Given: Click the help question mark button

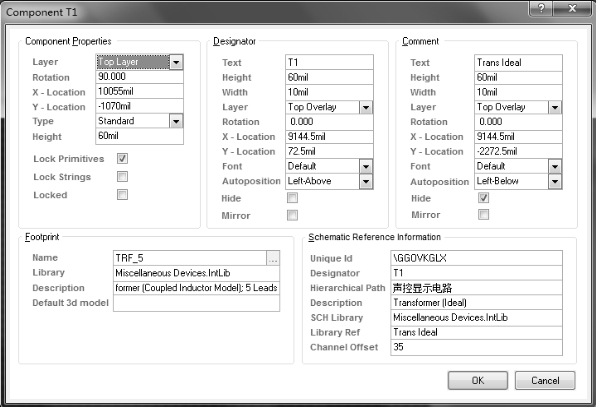Looking at the screenshot, I should (x=541, y=8).
